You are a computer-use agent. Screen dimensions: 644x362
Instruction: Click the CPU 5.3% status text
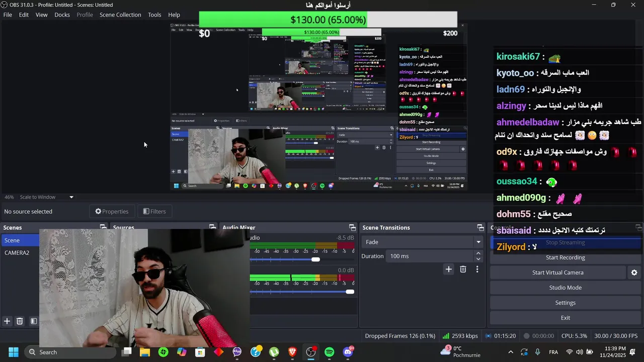574,336
